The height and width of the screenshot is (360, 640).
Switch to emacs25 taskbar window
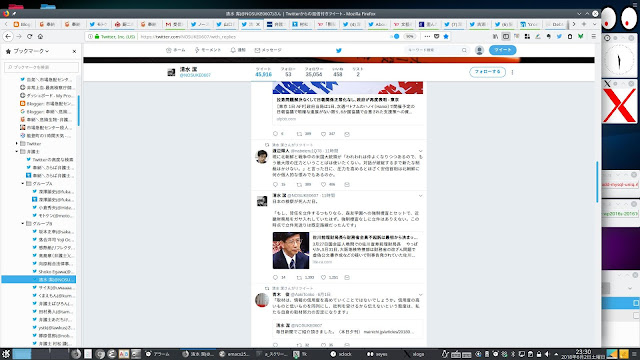coord(234,354)
